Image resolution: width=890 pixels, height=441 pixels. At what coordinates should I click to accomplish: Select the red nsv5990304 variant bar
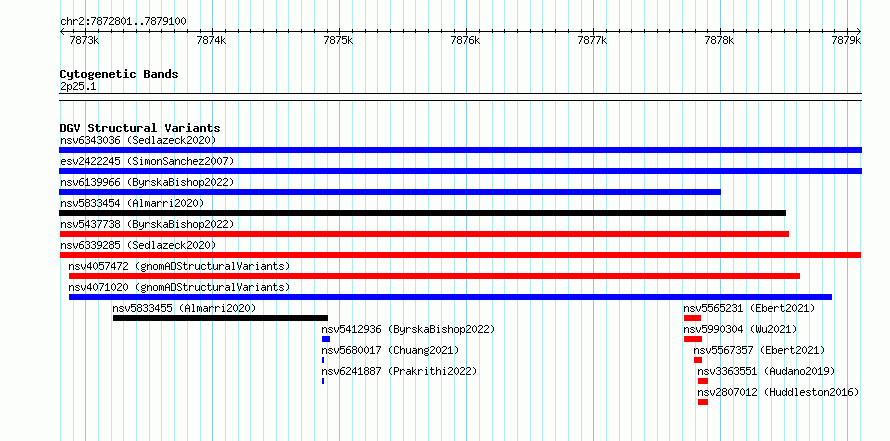coord(693,339)
